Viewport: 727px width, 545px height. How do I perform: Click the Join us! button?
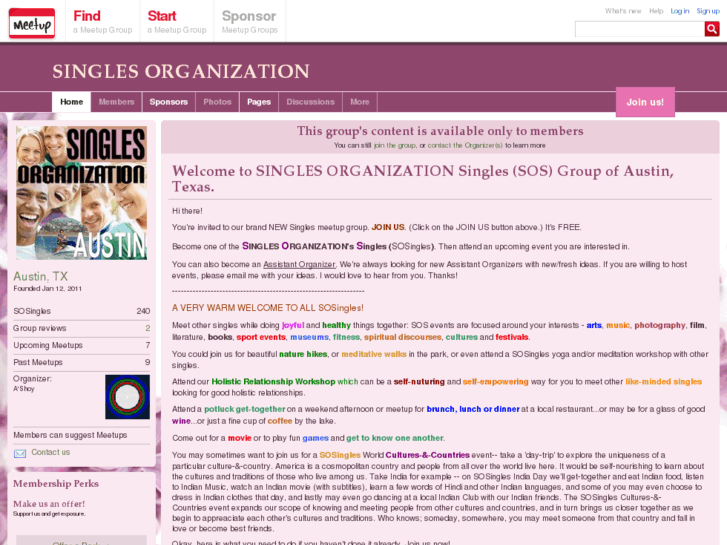pos(645,102)
